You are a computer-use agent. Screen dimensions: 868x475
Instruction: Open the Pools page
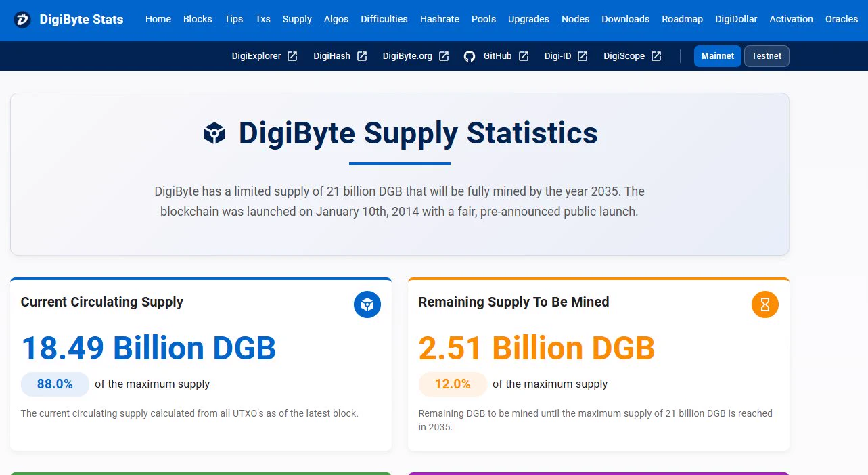coord(484,20)
